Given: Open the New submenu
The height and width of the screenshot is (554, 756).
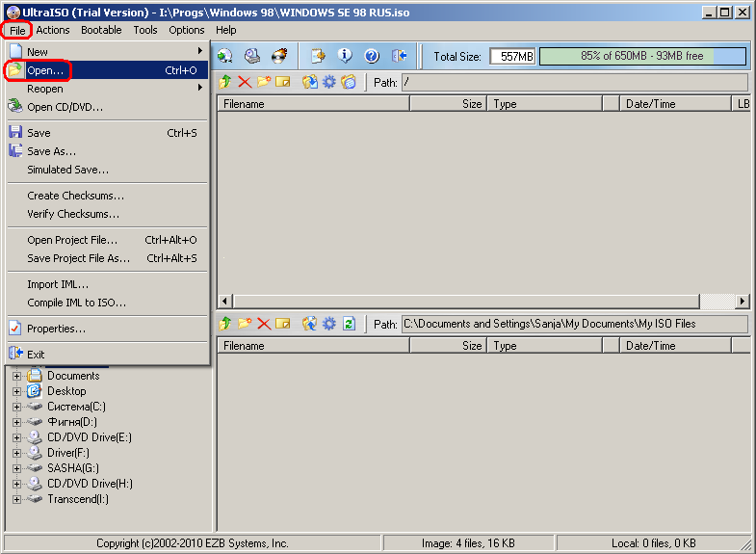Looking at the screenshot, I should (108, 52).
